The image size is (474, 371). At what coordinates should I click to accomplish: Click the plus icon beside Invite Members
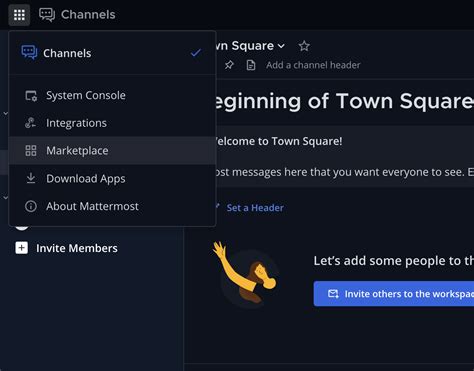tap(22, 248)
